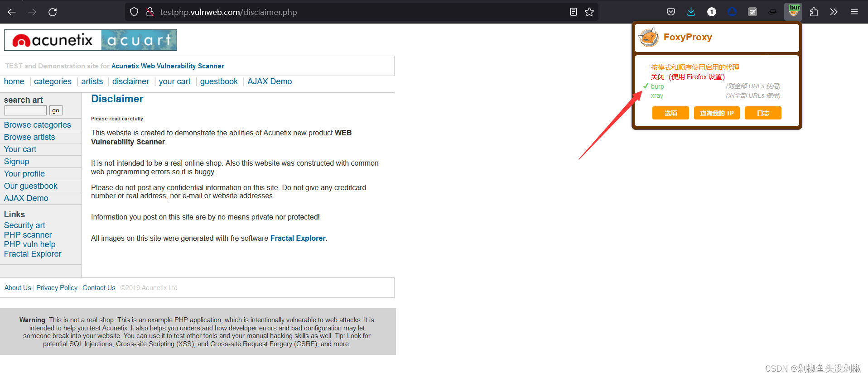
Task: Open AJAX Demo in top navigation
Action: tap(270, 81)
